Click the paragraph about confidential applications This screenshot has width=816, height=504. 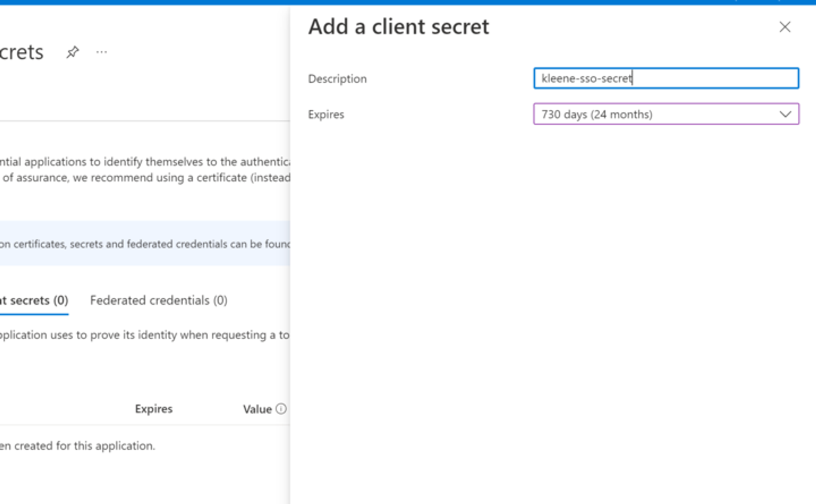145,170
